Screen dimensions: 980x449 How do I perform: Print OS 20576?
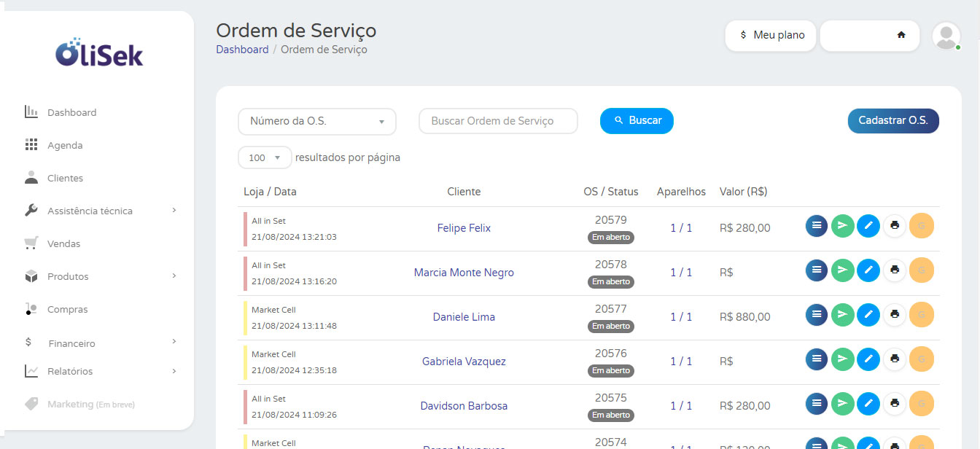[x=895, y=359]
